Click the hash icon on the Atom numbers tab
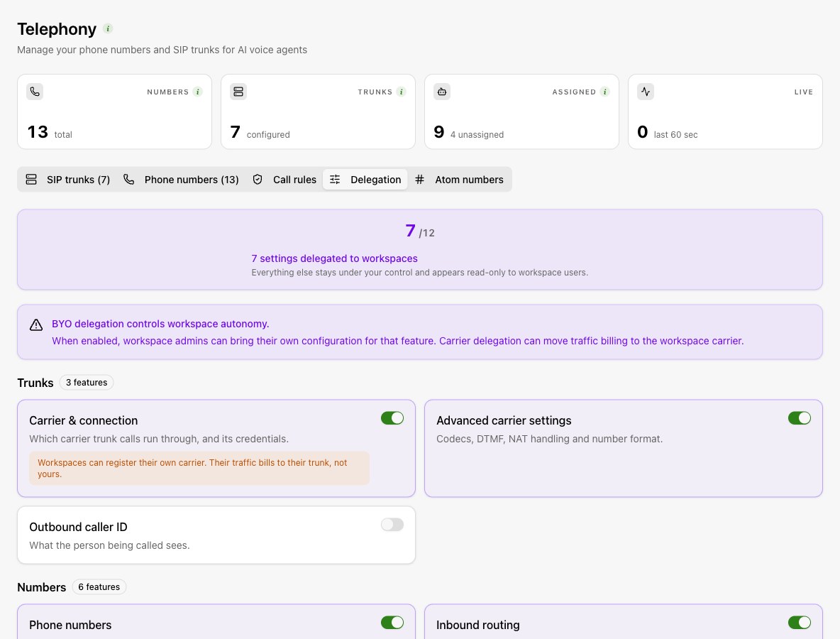 419,180
